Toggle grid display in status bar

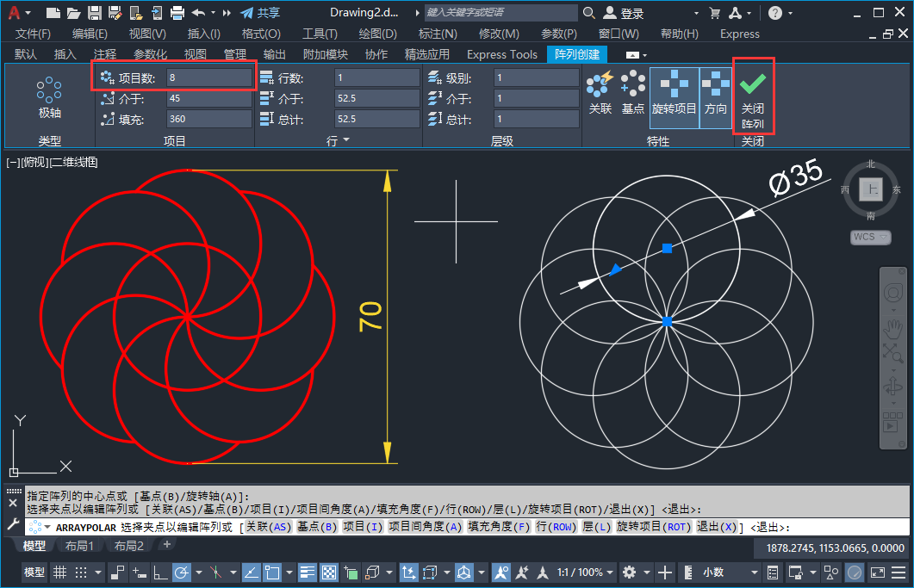click(x=60, y=573)
